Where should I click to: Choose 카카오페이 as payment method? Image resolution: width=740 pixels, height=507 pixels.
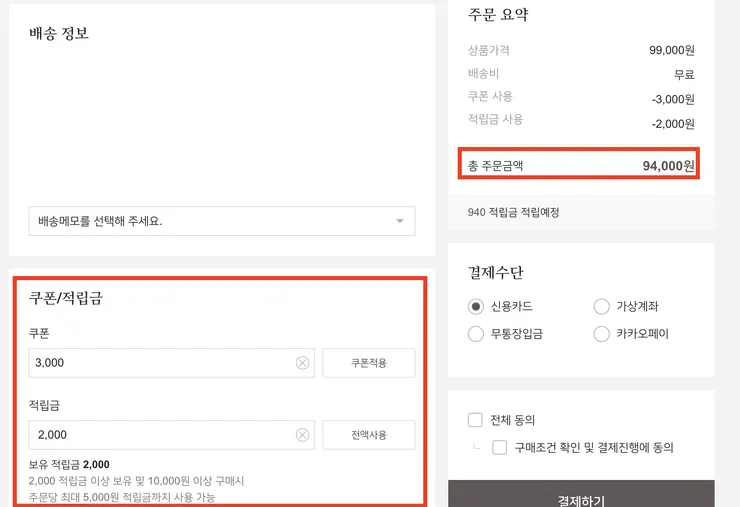[602, 334]
